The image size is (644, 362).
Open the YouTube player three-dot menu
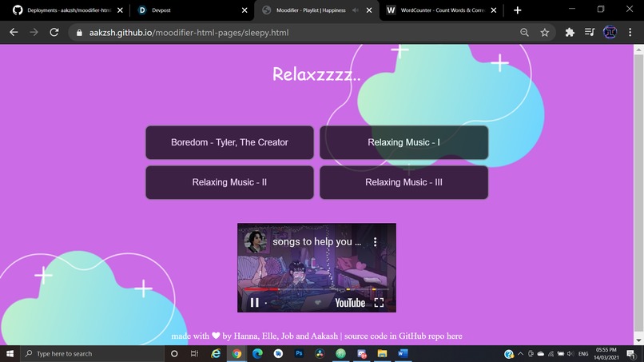coord(375,241)
